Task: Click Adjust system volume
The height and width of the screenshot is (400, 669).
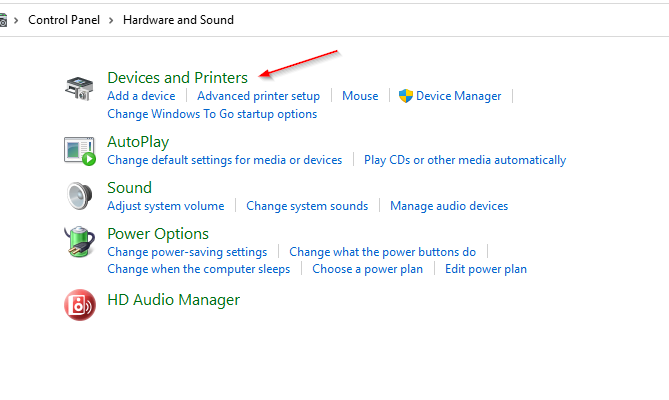Action: [x=166, y=206]
